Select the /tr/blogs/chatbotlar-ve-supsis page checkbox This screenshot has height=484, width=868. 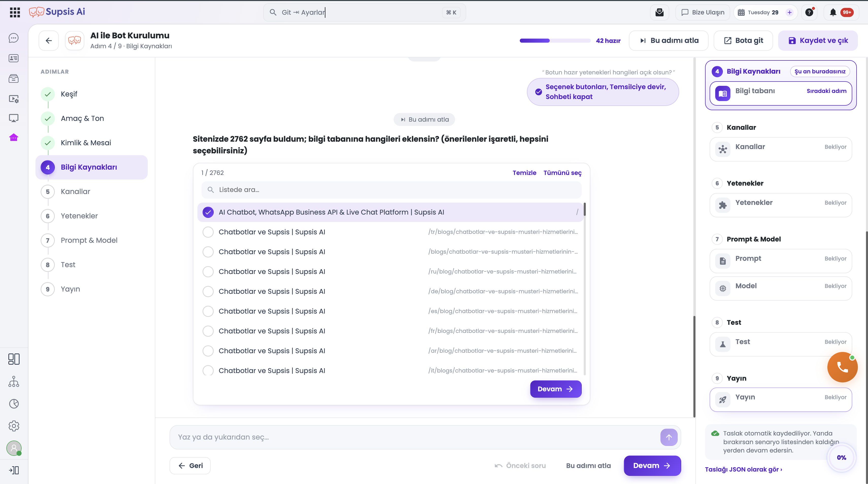(x=208, y=232)
